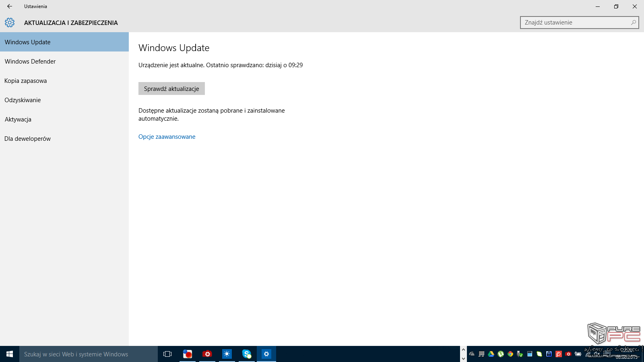Click the Google Drive tray icon
Viewport: 644px width, 362px height.
coord(491,354)
